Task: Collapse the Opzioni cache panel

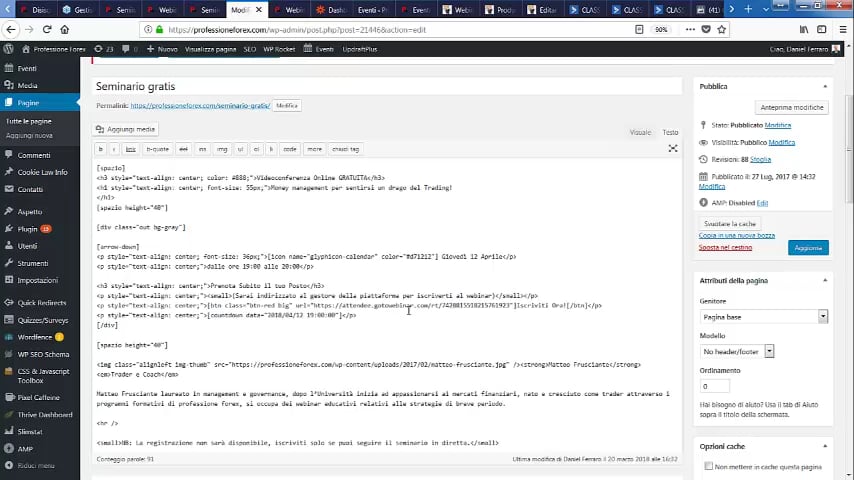Action: click(x=825, y=446)
